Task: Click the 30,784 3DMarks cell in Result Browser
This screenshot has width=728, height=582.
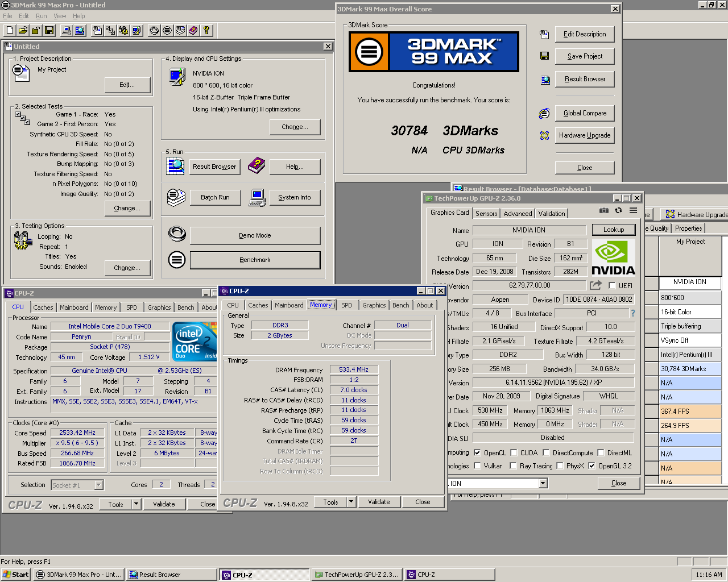Action: [x=690, y=369]
